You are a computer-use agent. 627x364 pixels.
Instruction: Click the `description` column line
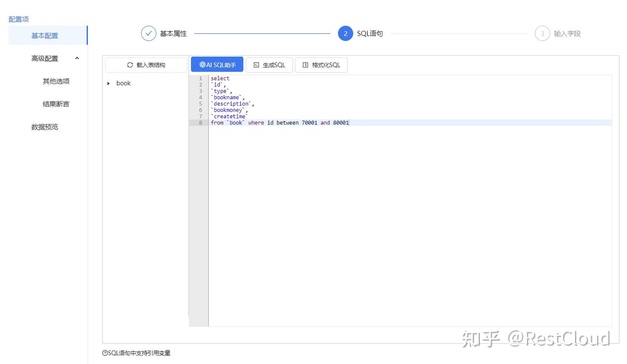[x=233, y=104]
